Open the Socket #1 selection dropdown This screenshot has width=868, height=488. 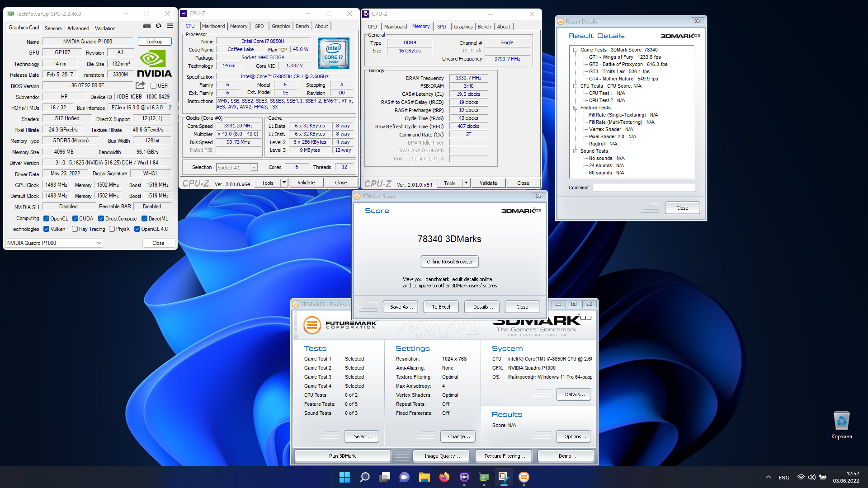[x=237, y=168]
